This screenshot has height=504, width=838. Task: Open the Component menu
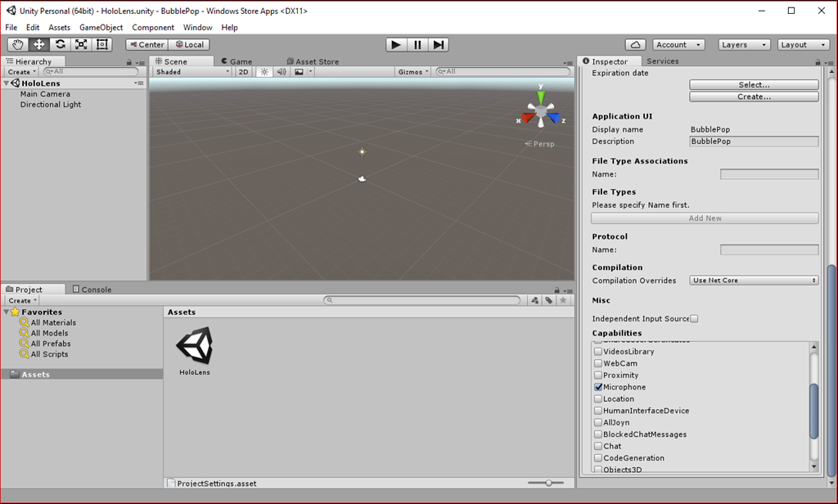[x=153, y=27]
